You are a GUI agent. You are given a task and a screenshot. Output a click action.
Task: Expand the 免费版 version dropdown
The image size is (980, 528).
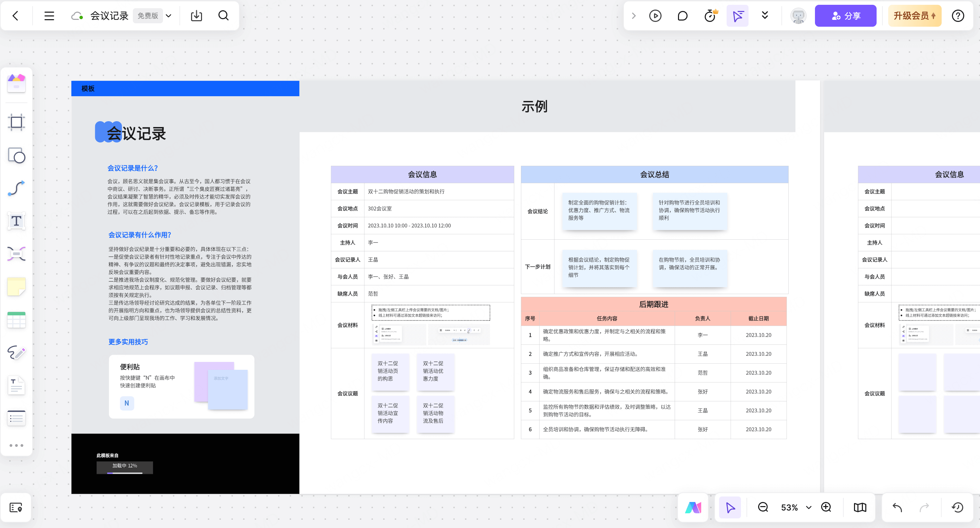(168, 16)
